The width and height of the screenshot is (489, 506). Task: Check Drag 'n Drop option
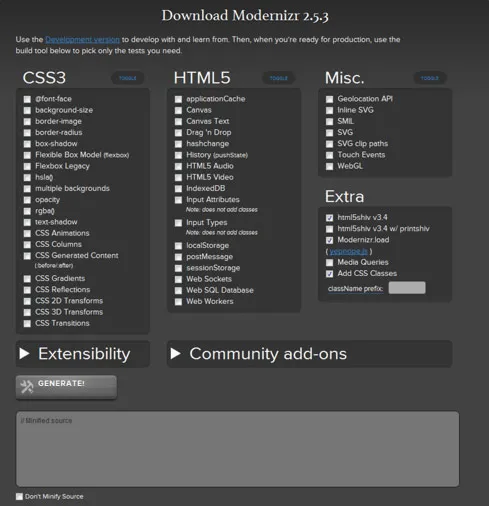pyautogui.click(x=178, y=133)
